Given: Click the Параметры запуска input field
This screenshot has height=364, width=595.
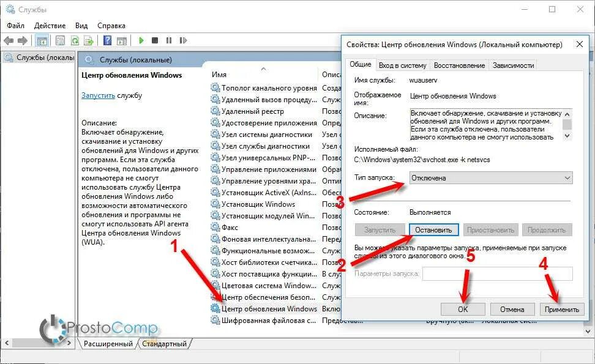Looking at the screenshot, I should (x=498, y=273).
